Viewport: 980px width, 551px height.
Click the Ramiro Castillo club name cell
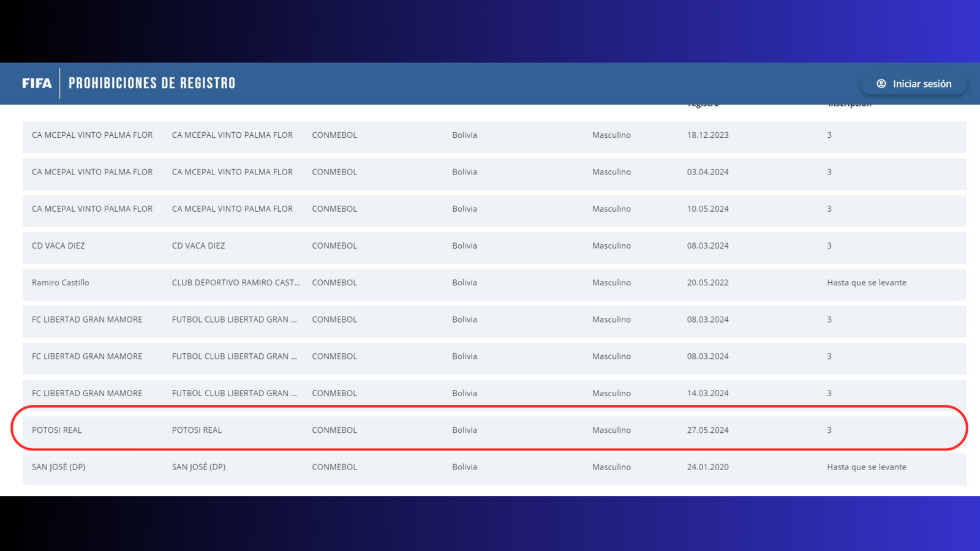point(61,283)
